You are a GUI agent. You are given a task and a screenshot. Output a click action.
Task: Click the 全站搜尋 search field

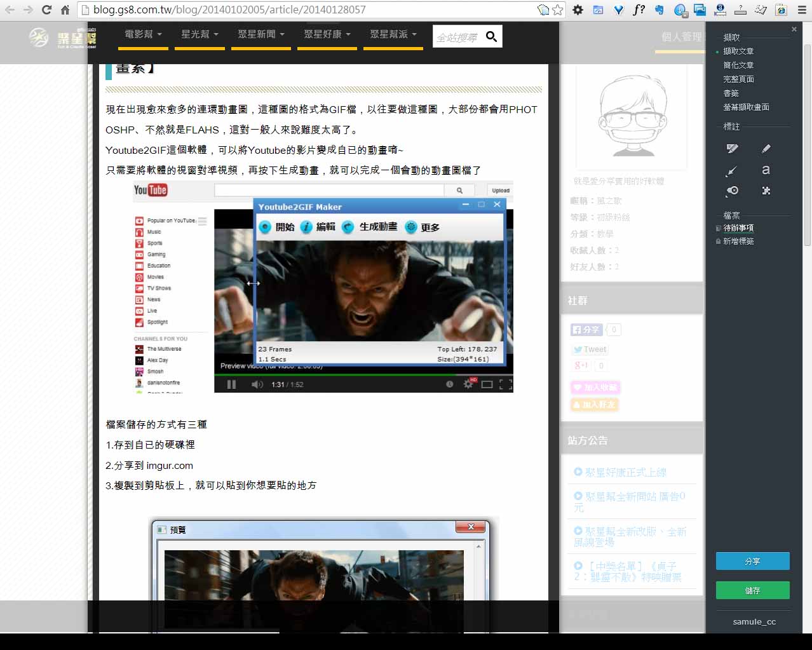pos(457,37)
